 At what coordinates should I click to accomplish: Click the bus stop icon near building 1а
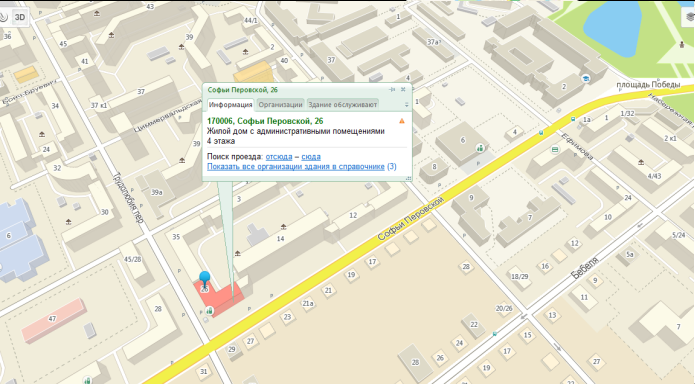click(x=573, y=119)
